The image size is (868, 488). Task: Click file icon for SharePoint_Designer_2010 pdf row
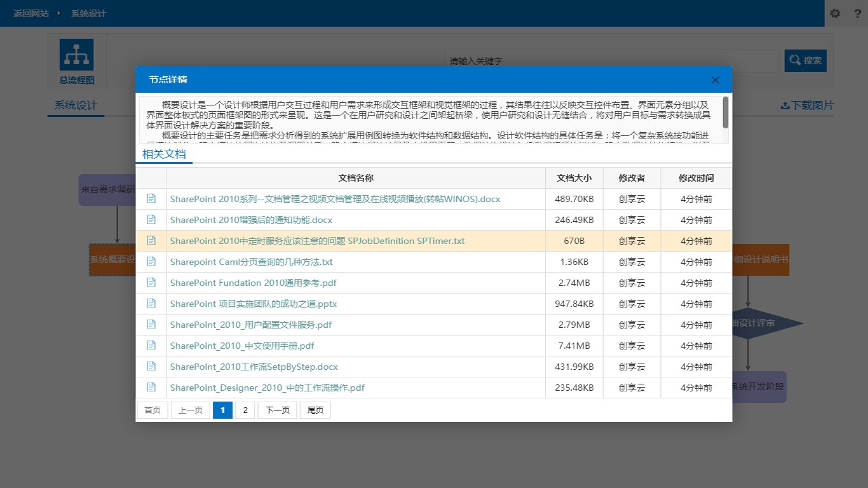151,387
